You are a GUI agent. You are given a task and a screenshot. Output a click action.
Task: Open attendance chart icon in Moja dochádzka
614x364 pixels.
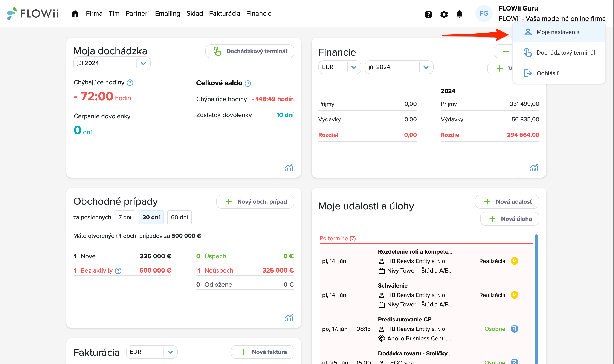coord(289,167)
